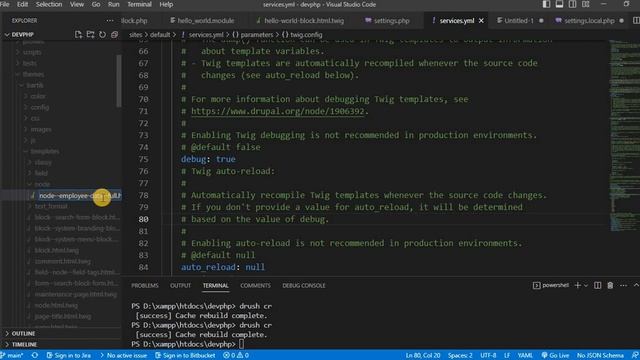Toggle bottom panel layout icon
Screen dimensions: 640x360
coord(559,4)
